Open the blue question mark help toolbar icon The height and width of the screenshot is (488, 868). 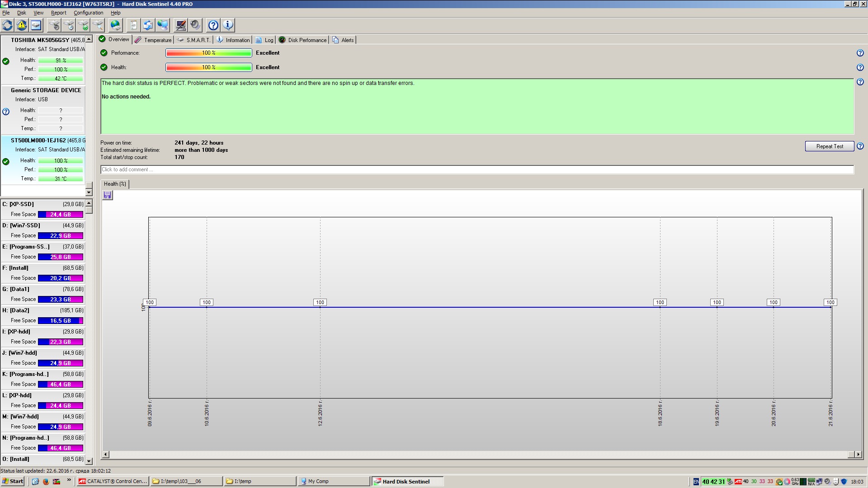pyautogui.click(x=213, y=25)
